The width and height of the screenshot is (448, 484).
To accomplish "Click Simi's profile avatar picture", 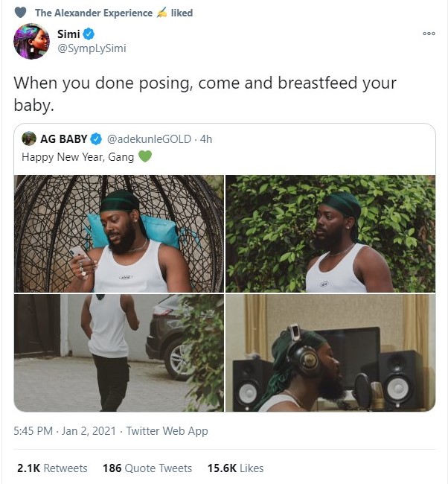I will click(x=31, y=42).
